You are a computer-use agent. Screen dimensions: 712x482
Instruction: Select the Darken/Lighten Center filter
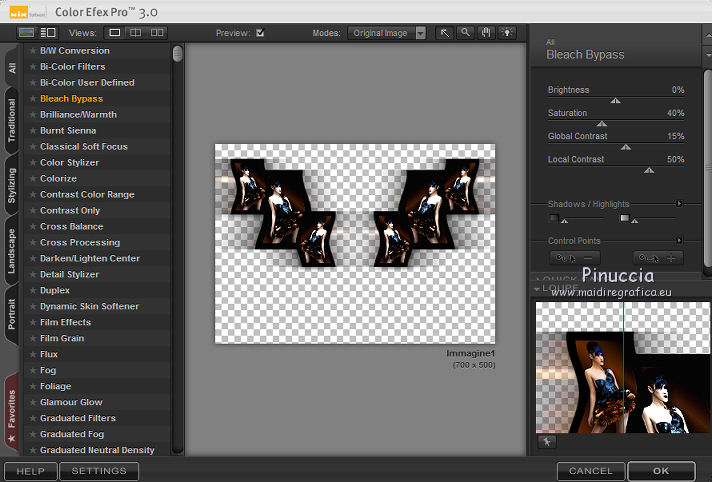point(90,258)
